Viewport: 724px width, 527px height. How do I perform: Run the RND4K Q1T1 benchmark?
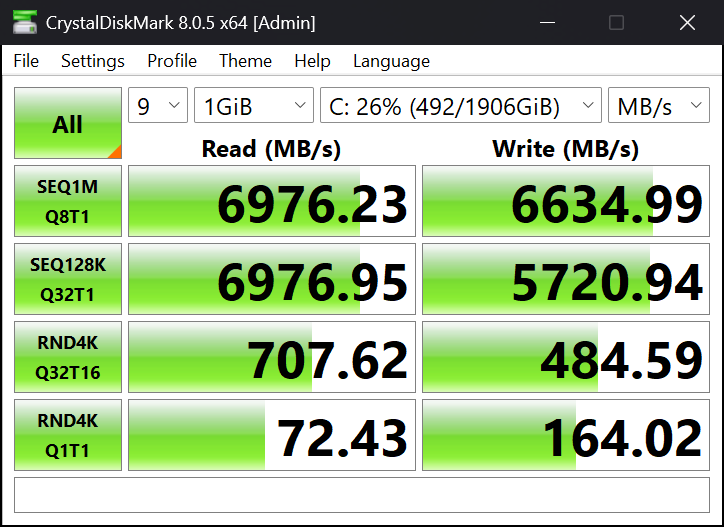(x=68, y=435)
